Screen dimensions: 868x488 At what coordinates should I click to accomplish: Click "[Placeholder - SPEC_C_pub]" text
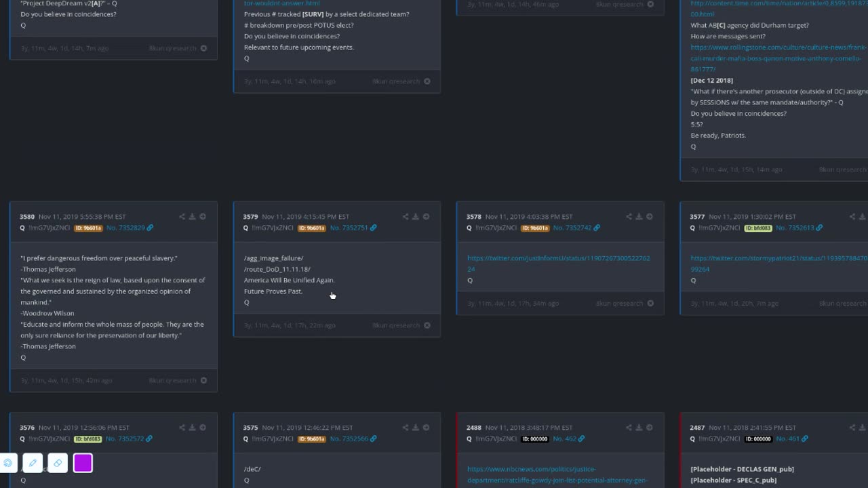coord(733,480)
